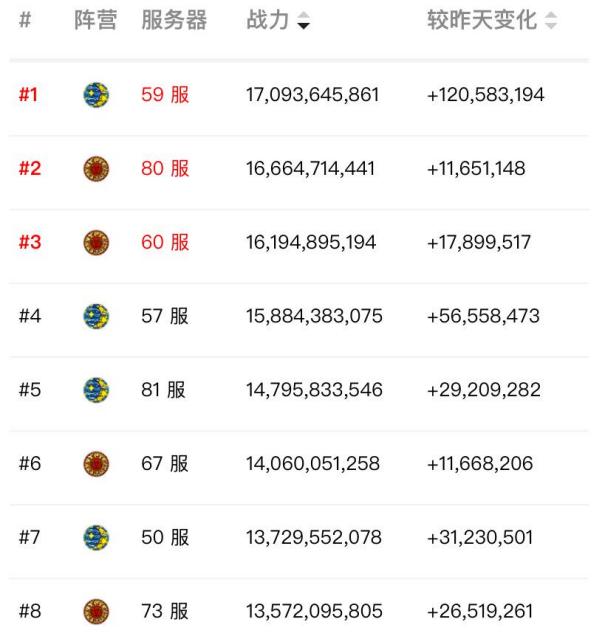Image resolution: width=605 pixels, height=640 pixels.
Task: Click the red faction icon beside 73 服
Action: tap(97, 611)
